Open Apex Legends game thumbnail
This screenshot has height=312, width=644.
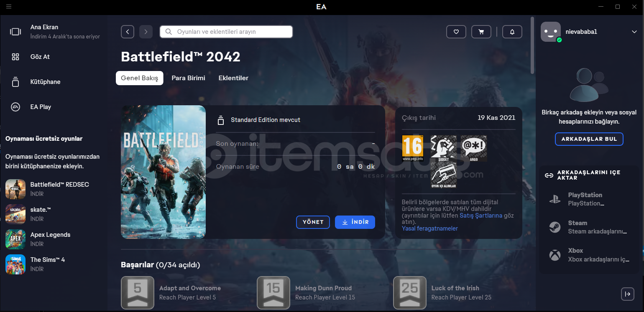(x=15, y=239)
